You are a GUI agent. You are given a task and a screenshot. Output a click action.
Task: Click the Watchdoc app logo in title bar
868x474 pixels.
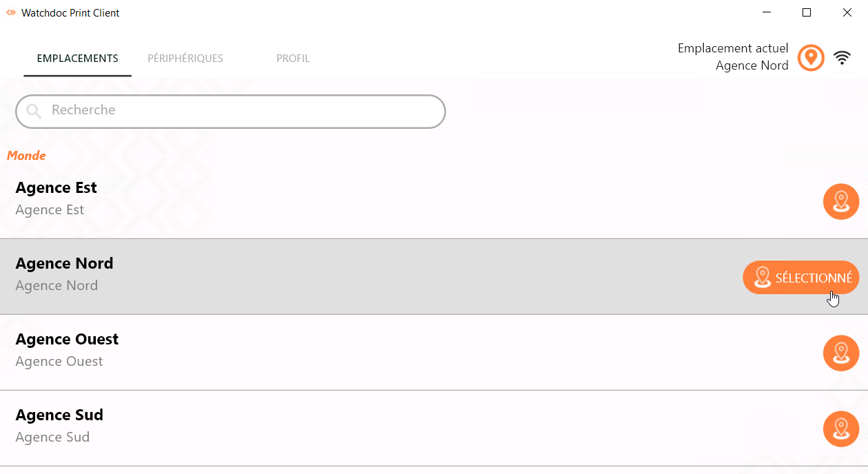click(x=11, y=12)
